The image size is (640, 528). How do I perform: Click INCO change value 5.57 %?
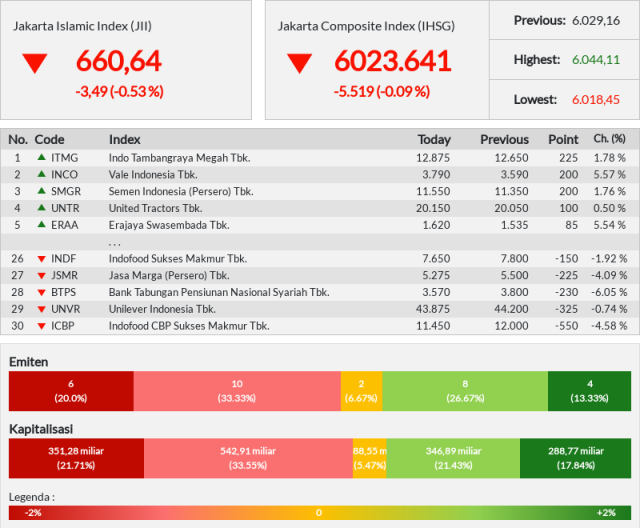pyautogui.click(x=609, y=175)
